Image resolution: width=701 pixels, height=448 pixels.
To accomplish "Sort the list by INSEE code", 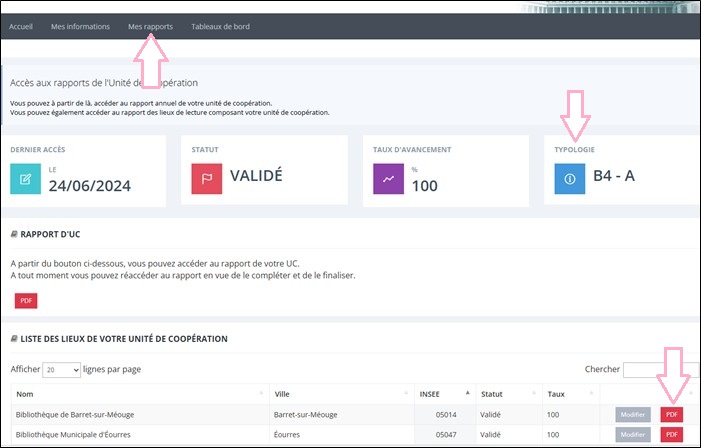I will point(444,394).
